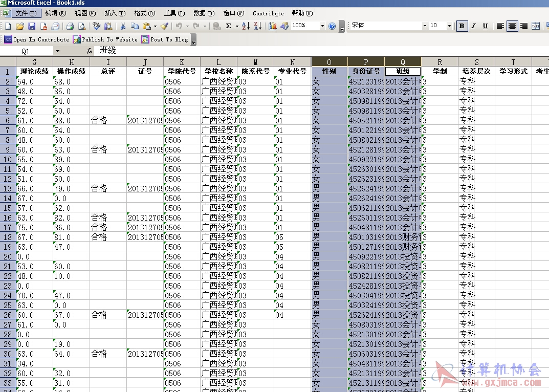Image resolution: width=549 pixels, height=392 pixels.
Task: Paste from clipboard icon
Action: coord(147,26)
